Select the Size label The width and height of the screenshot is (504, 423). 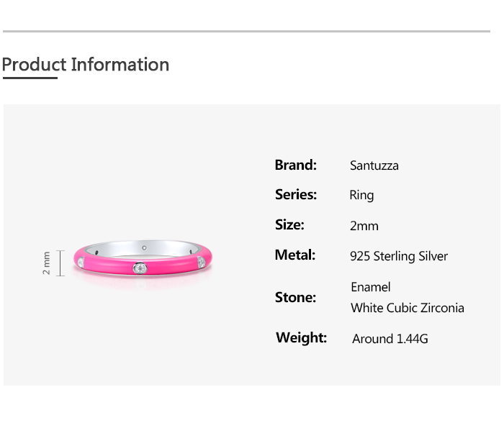289,224
